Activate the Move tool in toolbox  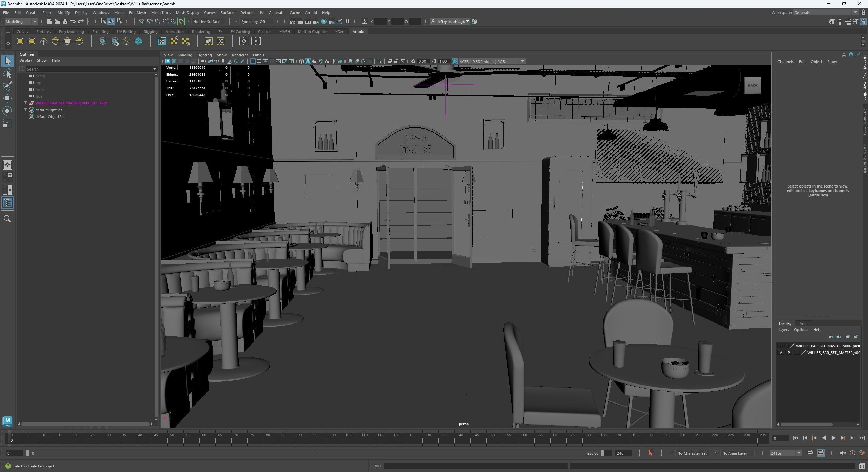click(x=7, y=98)
